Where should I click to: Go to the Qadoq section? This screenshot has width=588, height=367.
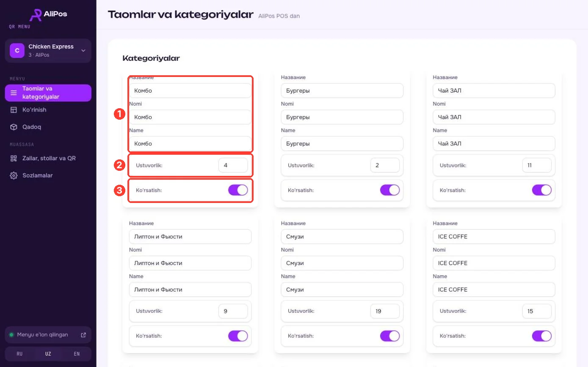point(48,127)
